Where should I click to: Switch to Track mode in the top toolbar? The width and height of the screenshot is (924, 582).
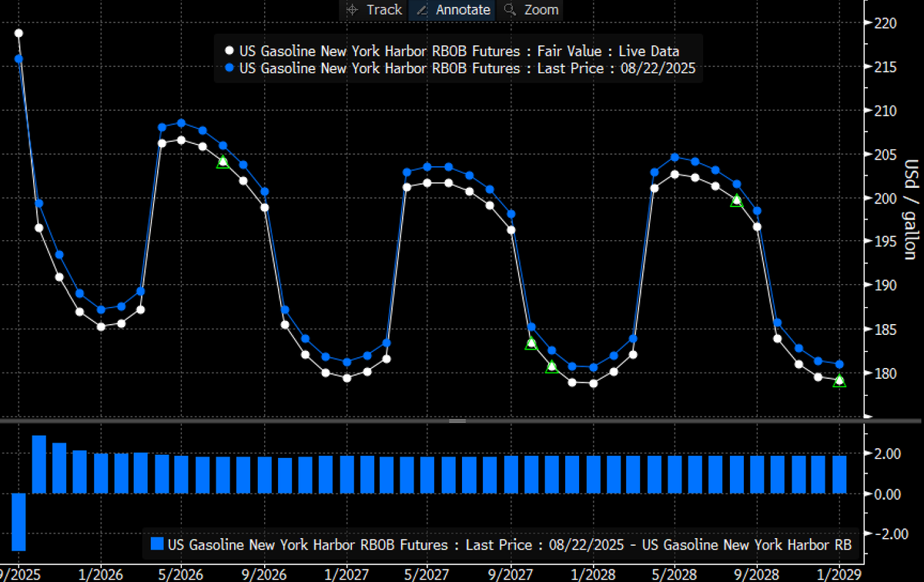[384, 10]
